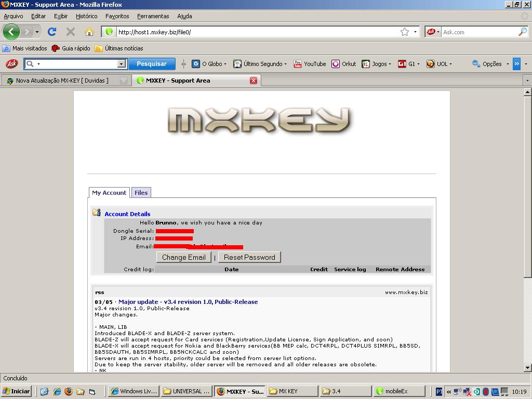Open Exibir menu

pyautogui.click(x=61, y=16)
